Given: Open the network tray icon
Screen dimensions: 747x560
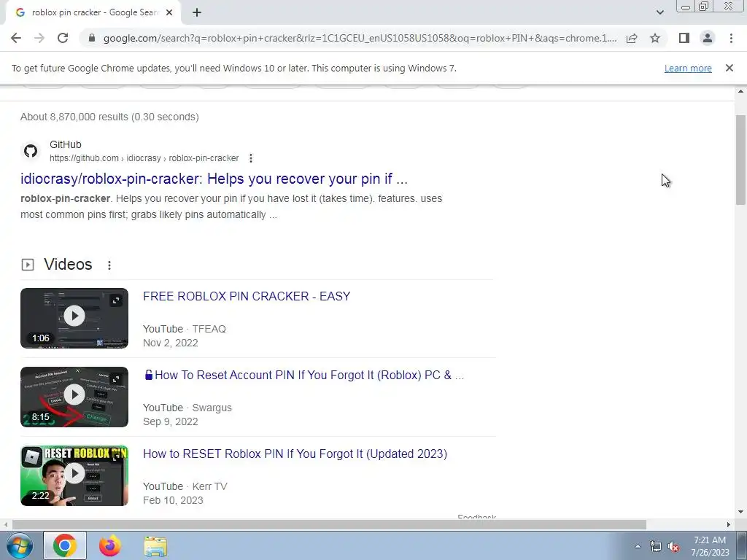Looking at the screenshot, I should (x=656, y=547).
